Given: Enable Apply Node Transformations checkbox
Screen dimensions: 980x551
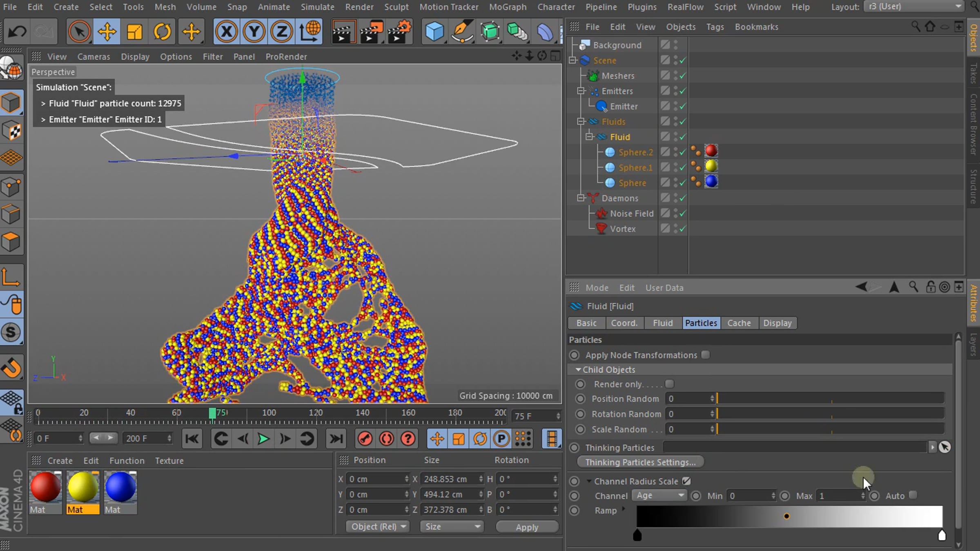Looking at the screenshot, I should click(x=705, y=355).
